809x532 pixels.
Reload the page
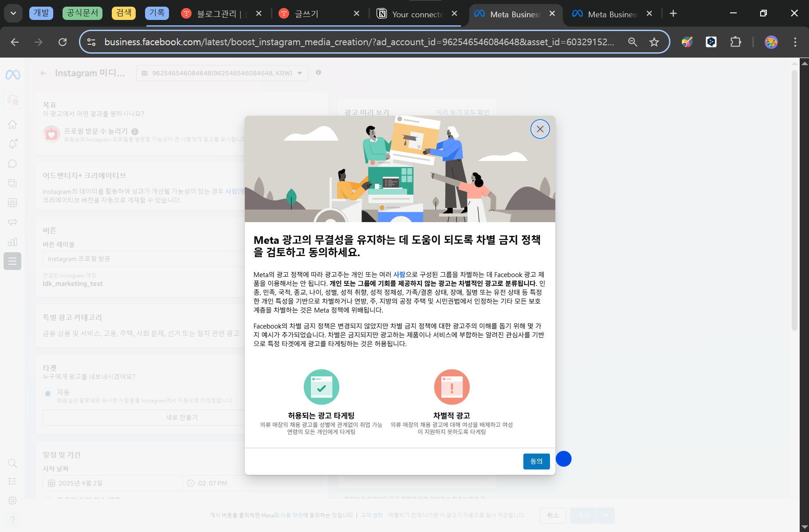(x=63, y=42)
